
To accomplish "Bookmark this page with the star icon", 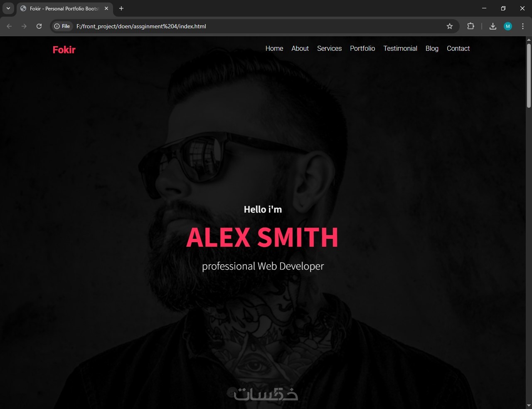I will tap(450, 26).
